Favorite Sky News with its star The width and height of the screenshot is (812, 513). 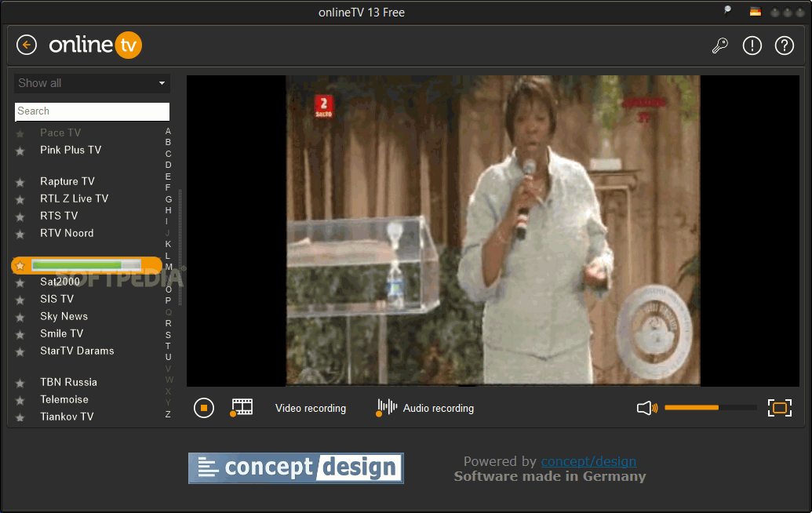coord(20,318)
